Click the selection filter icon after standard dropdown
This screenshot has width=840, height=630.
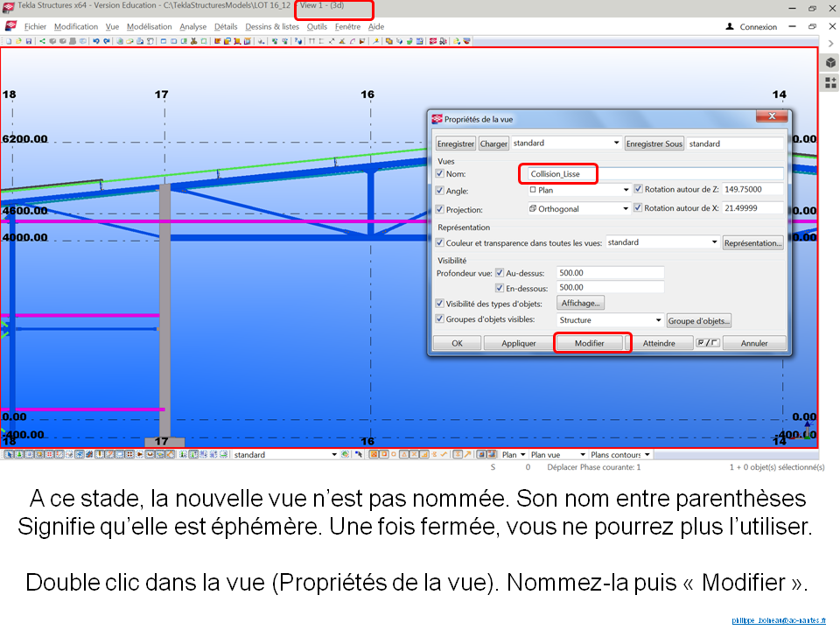345,454
